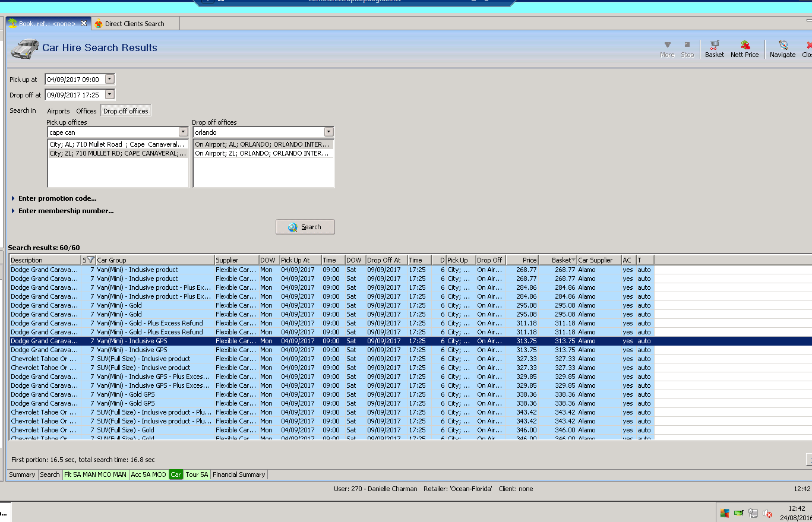The height and width of the screenshot is (522, 812).
Task: Click the filter icon in column header
Action: [x=90, y=260]
